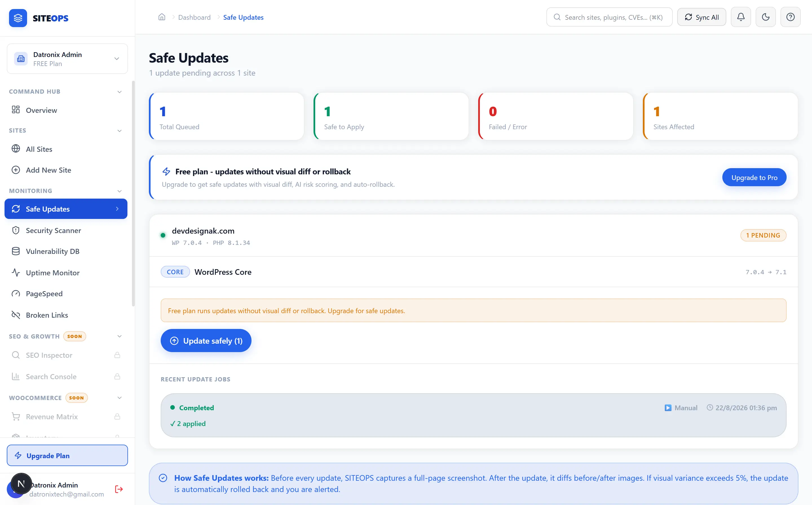Click the SITEOPS logo icon
The width and height of the screenshot is (812, 505).
[x=18, y=18]
